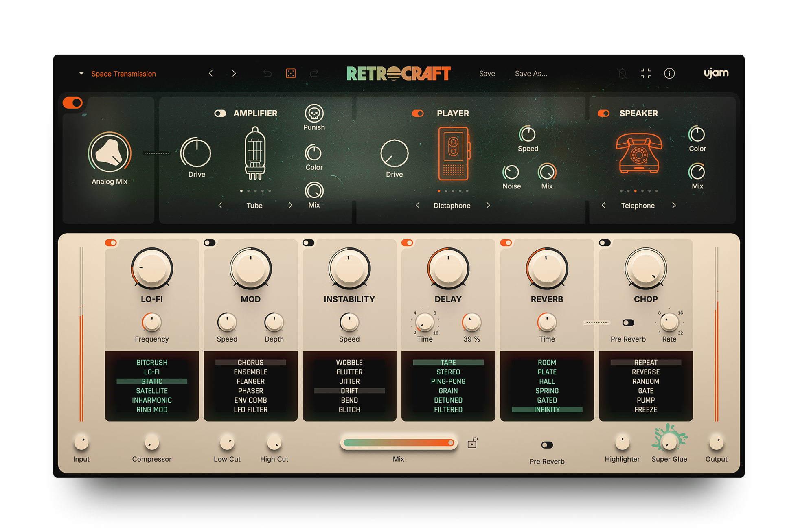Turn on the MOD module switch
This screenshot has height=532, width=798.
pyautogui.click(x=210, y=243)
